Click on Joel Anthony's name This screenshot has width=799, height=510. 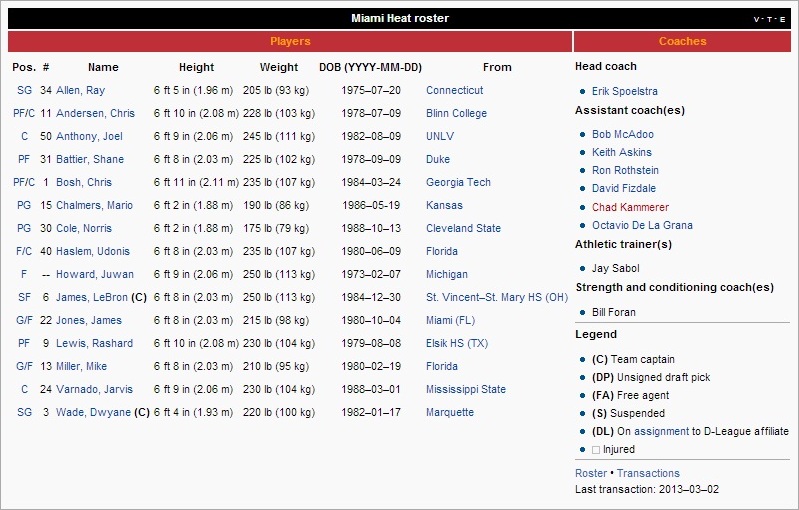(x=89, y=136)
